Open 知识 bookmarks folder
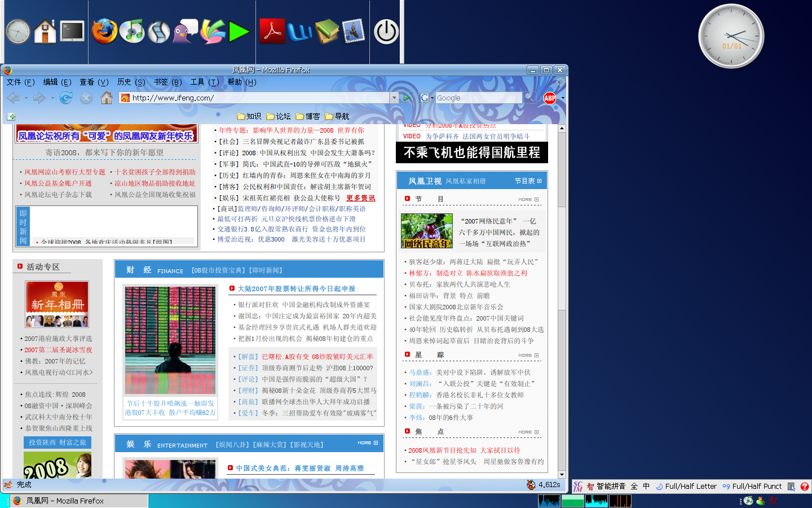Screen dimensions: 812x508 [249, 116]
